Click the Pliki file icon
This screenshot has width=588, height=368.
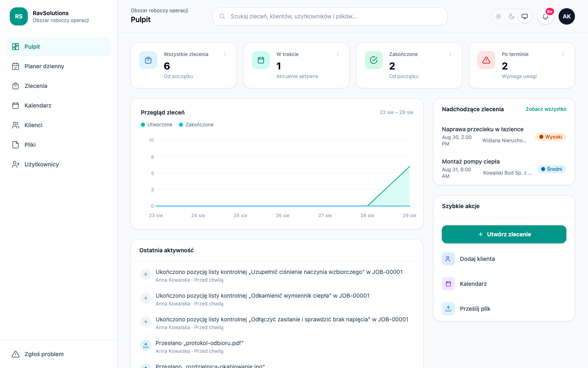point(16,145)
